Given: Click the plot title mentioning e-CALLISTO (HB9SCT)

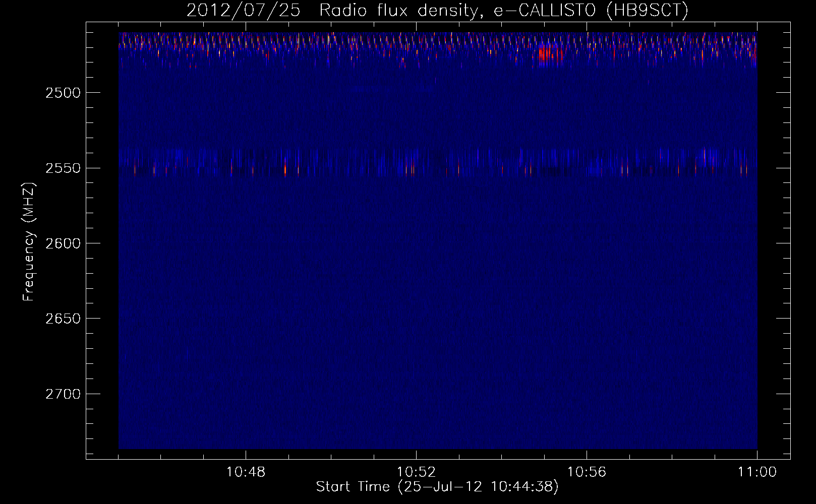Looking at the screenshot, I should point(437,10).
